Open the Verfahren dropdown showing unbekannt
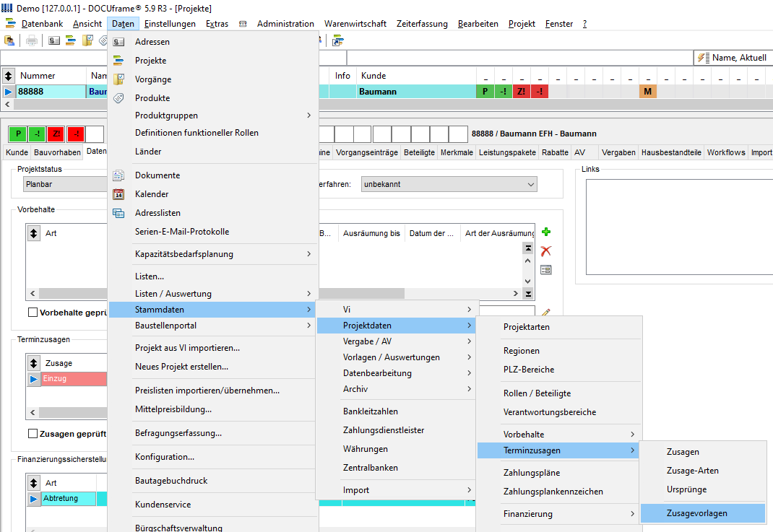 449,184
